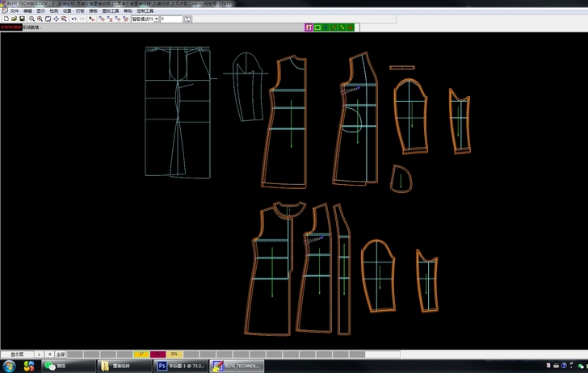
Task: Click the green icon with red diagonal line
Action: click(x=334, y=27)
